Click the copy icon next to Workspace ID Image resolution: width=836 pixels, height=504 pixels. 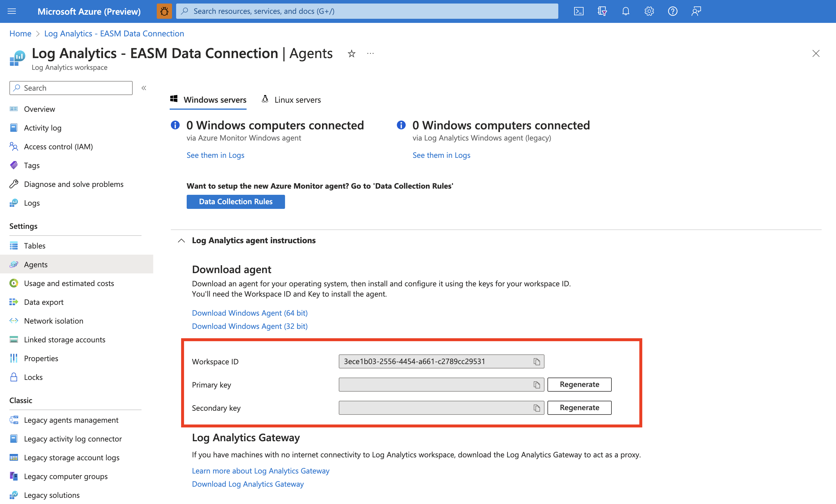(536, 361)
